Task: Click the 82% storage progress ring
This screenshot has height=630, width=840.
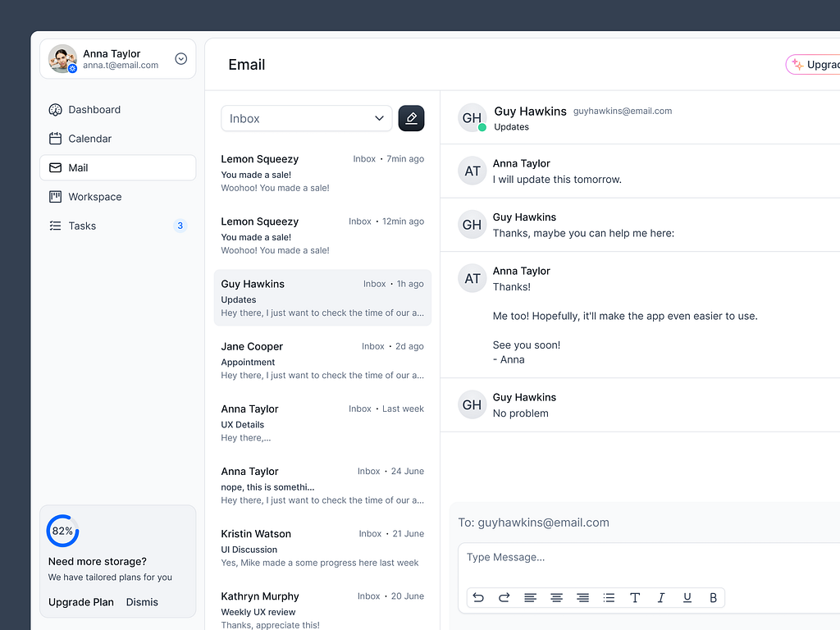Action: 62,531
